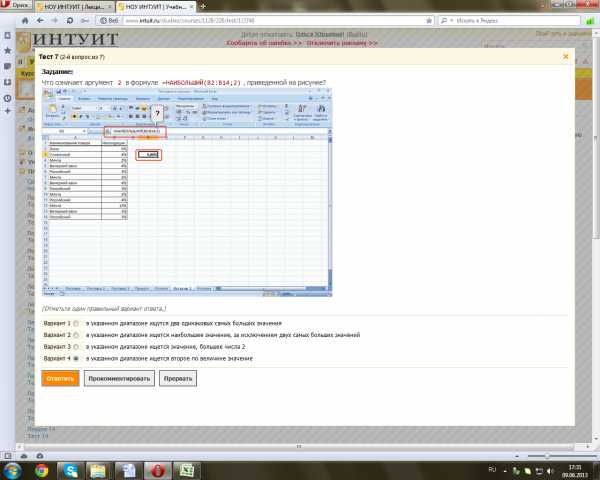
Task: Click the horizontal page scrollbar
Action: (x=298, y=446)
